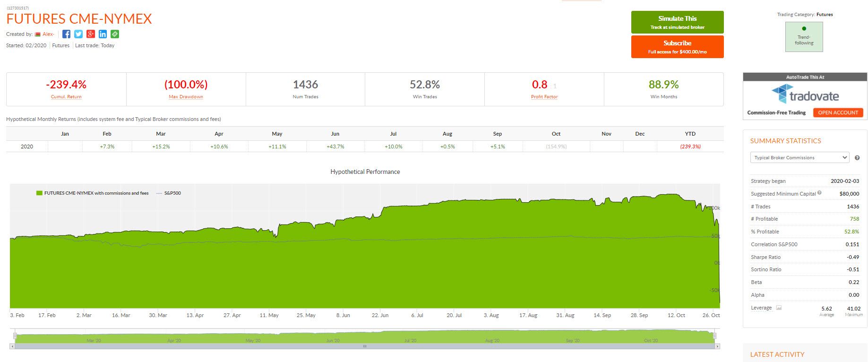Image resolution: width=868 pixels, height=362 pixels.
Task: Share on LinkedIn icon
Action: click(x=103, y=34)
